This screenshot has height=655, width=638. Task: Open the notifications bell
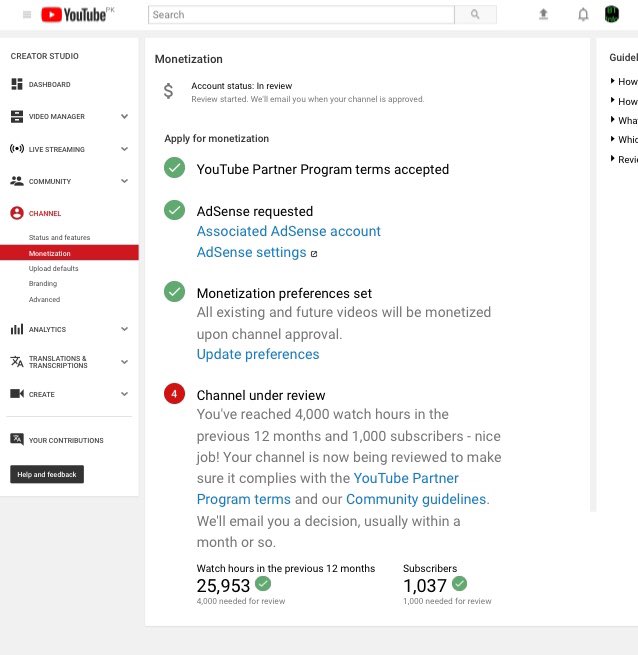pyautogui.click(x=583, y=15)
